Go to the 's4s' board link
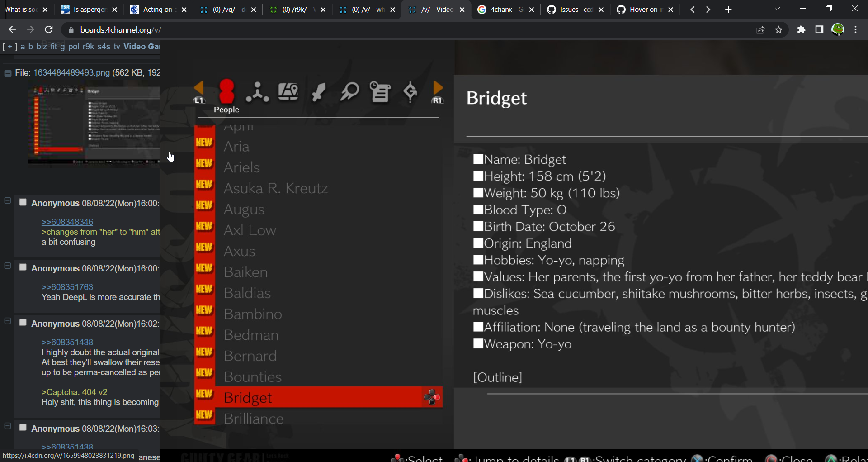Screen dimensions: 868x462 (104, 47)
